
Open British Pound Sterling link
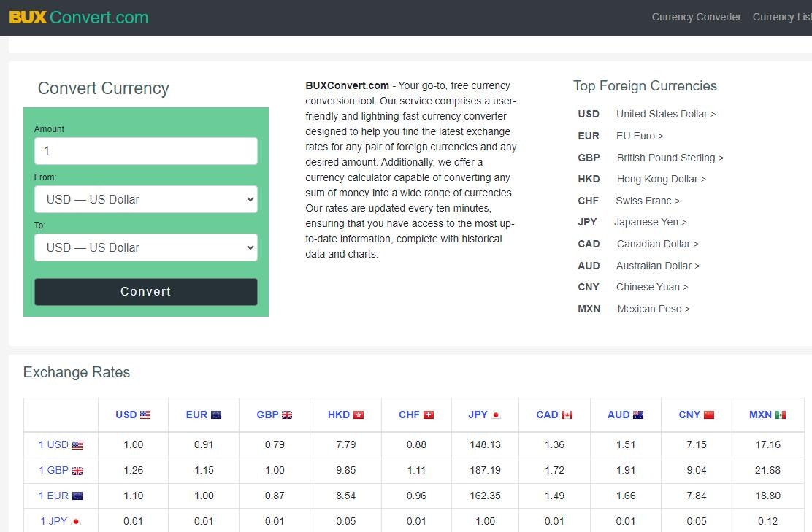(x=670, y=158)
